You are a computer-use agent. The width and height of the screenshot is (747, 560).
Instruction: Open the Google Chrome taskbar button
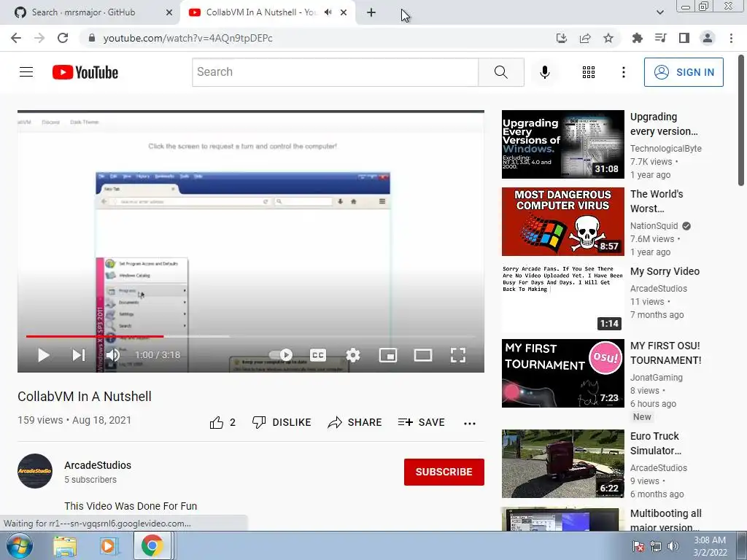pyautogui.click(x=152, y=545)
